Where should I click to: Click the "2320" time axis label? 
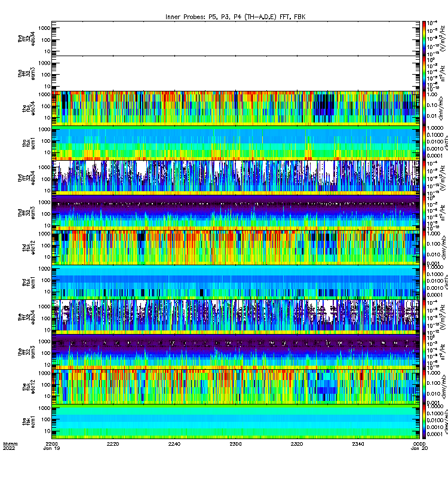point(297,444)
